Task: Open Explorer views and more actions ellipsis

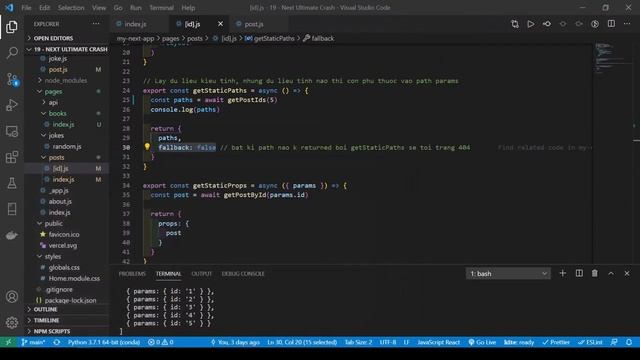Action: [96, 24]
